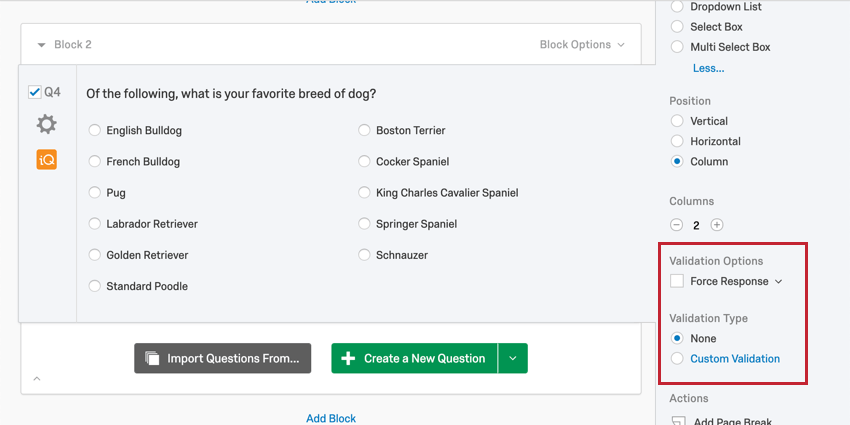
Task: Collapse Block 2 with the triangle
Action: pyautogui.click(x=41, y=45)
